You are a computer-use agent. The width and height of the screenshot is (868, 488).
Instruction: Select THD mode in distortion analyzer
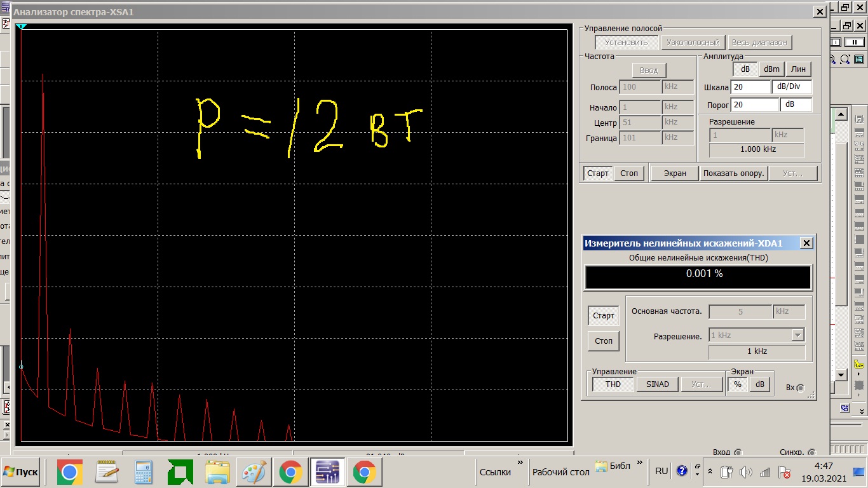[613, 384]
